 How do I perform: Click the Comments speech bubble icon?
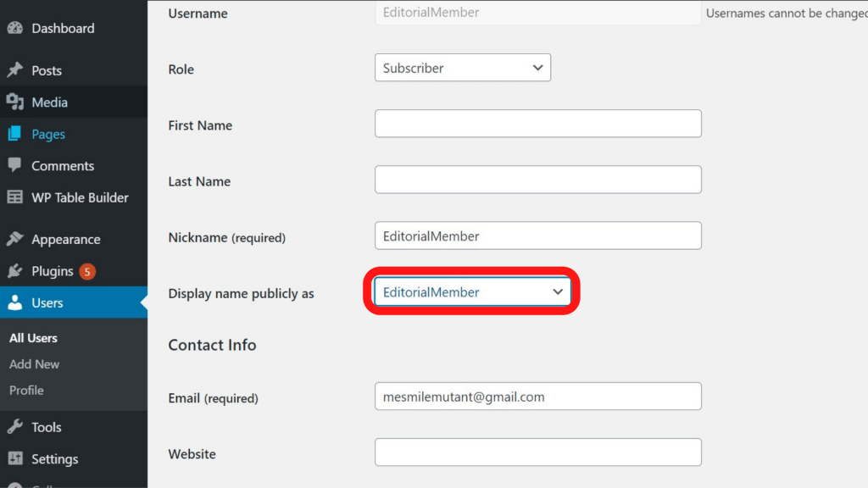pyautogui.click(x=14, y=165)
